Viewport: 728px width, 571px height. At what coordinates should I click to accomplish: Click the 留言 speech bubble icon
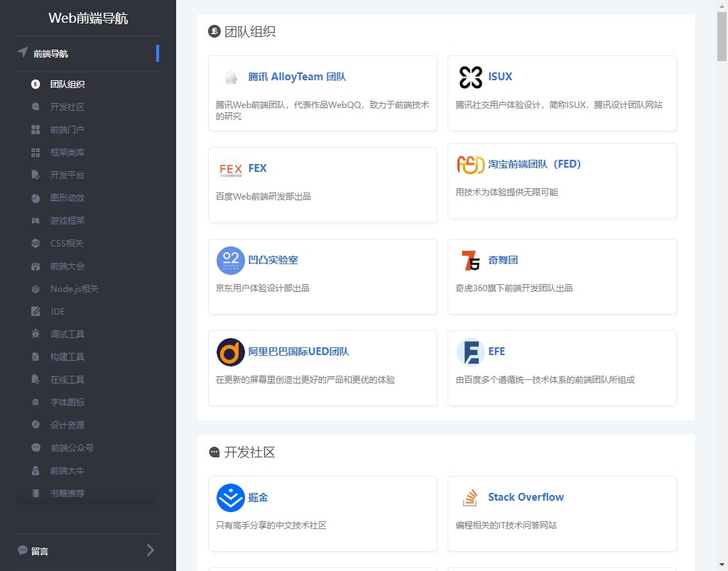pyautogui.click(x=22, y=550)
